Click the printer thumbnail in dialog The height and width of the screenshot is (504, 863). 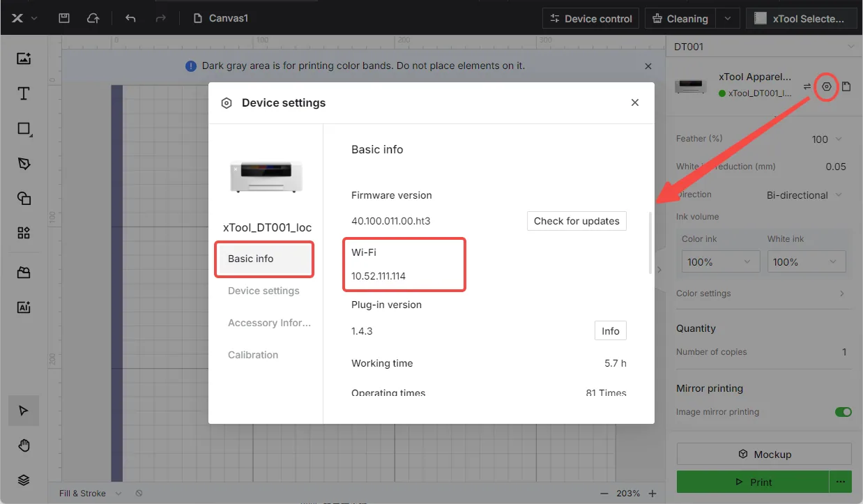point(266,176)
